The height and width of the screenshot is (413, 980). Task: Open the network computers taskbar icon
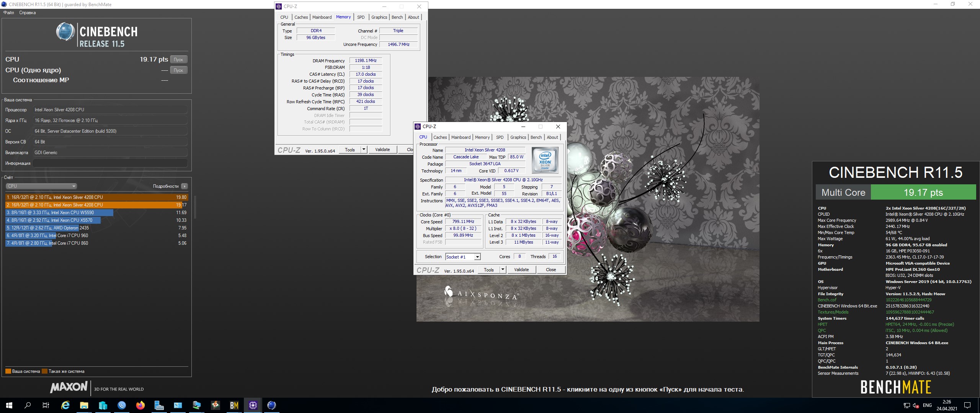click(x=197, y=405)
